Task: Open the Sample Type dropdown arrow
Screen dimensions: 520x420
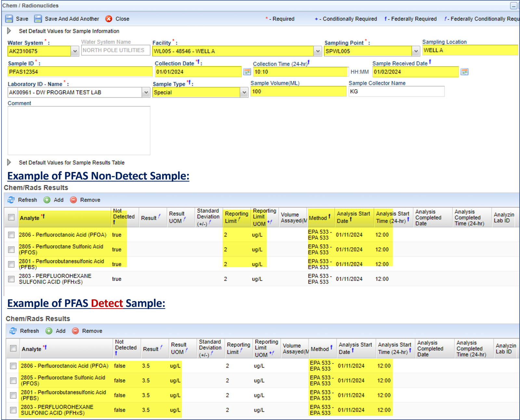Action: click(244, 93)
